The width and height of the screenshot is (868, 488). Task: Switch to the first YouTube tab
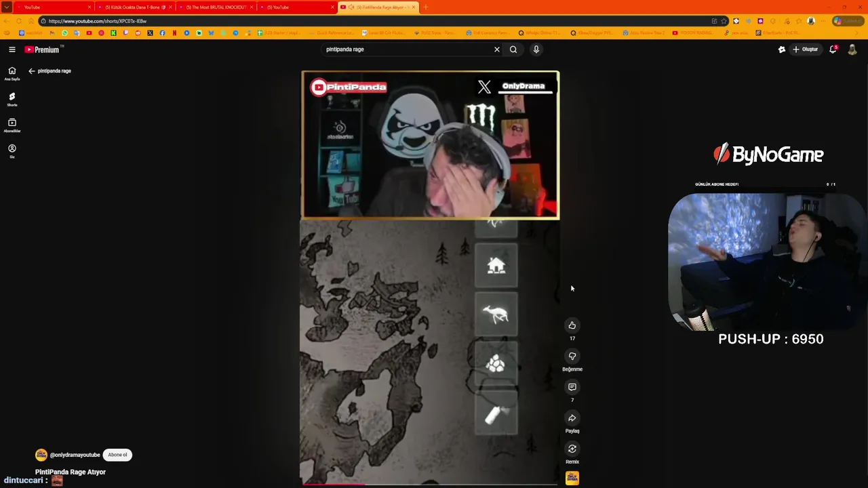pos(54,7)
